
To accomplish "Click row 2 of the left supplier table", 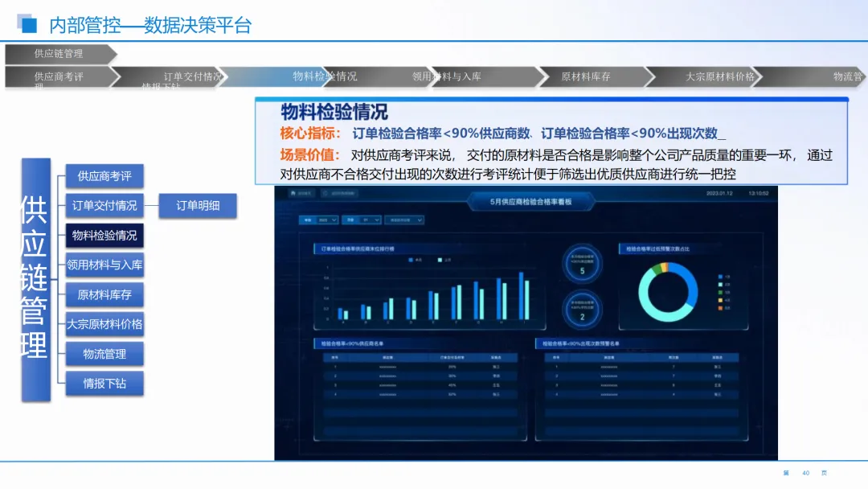I will click(x=420, y=376).
